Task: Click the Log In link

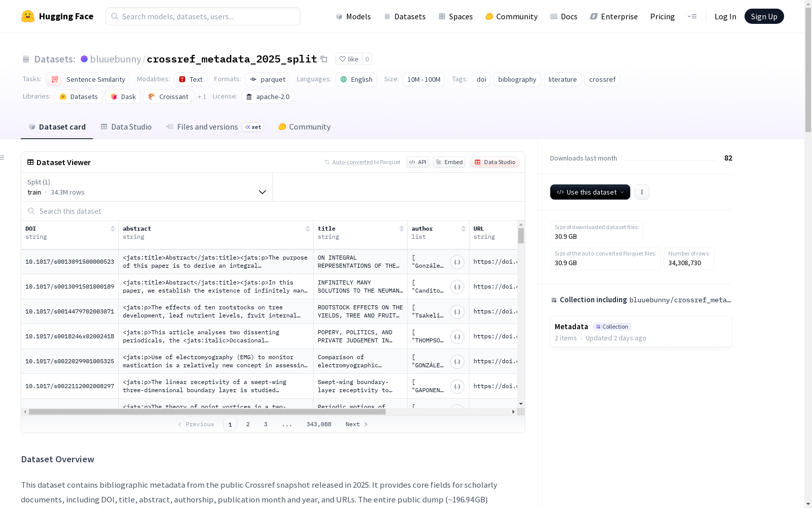Action: [x=725, y=16]
